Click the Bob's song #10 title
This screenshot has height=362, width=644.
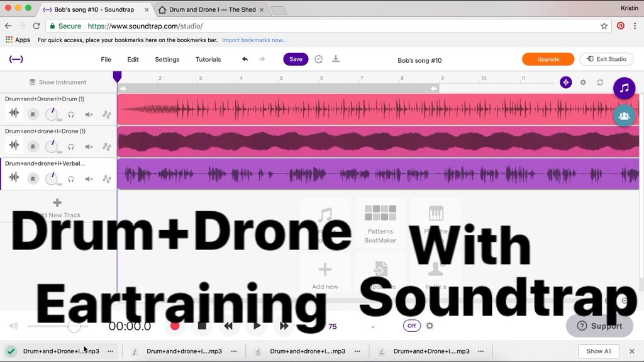pos(419,60)
